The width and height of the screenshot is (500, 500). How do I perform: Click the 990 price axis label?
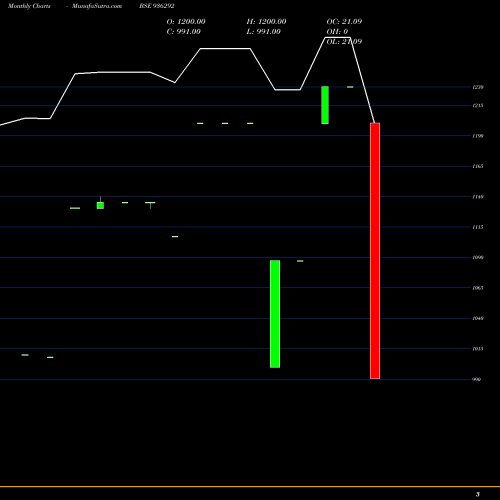[x=477, y=379]
